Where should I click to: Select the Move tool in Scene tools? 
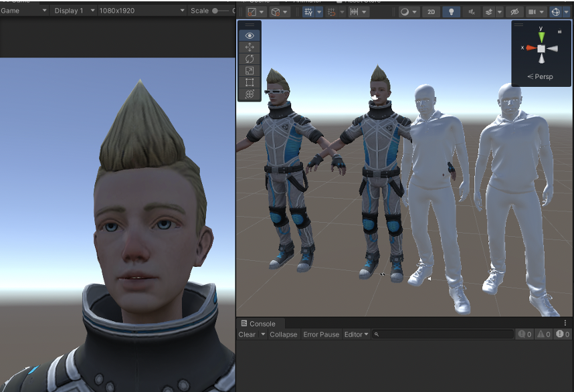coord(250,47)
